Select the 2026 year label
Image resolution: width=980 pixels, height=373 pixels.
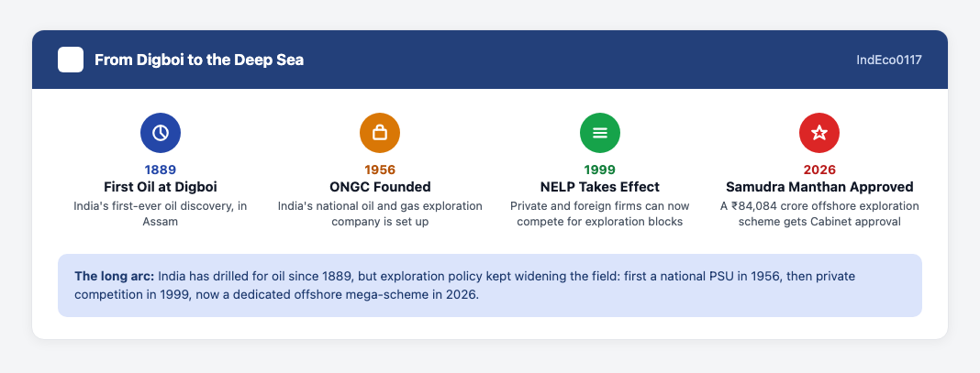tap(819, 170)
